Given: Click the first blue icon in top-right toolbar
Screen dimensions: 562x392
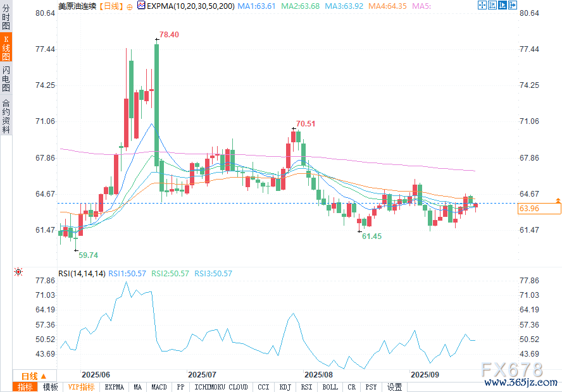Looking at the screenshot, I should [482, 6].
